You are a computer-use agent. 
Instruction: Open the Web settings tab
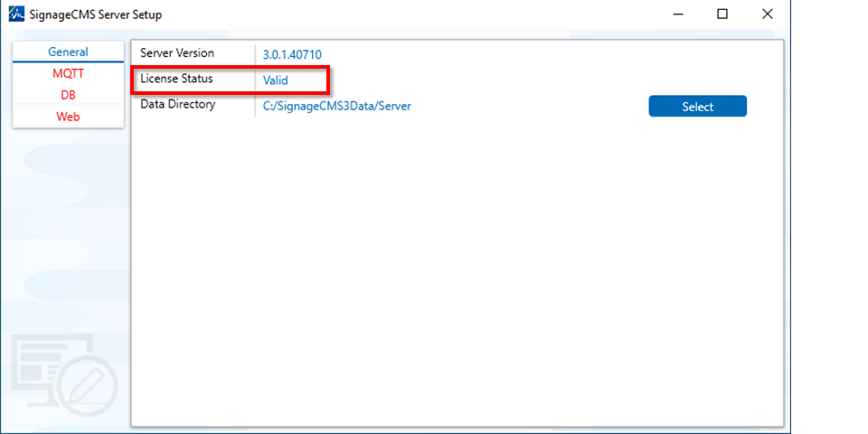(x=68, y=117)
